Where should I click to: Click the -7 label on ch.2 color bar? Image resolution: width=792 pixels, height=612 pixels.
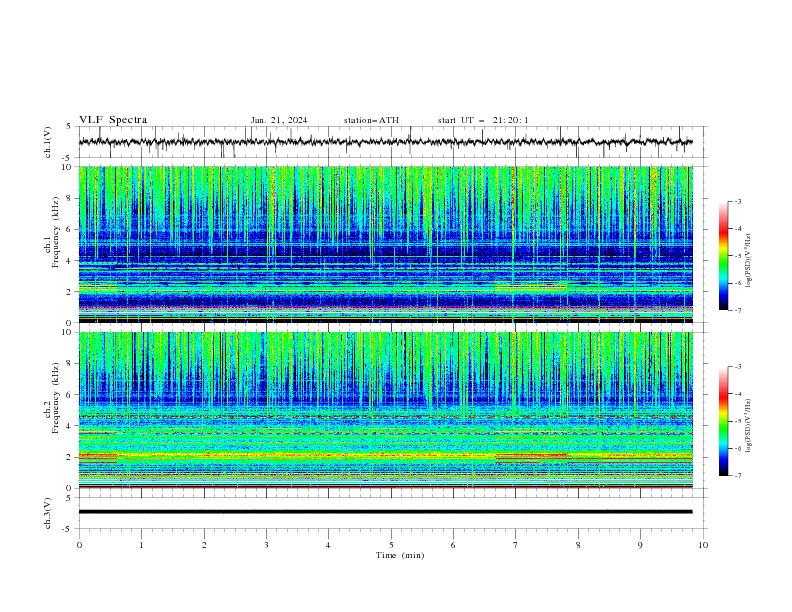tap(738, 476)
